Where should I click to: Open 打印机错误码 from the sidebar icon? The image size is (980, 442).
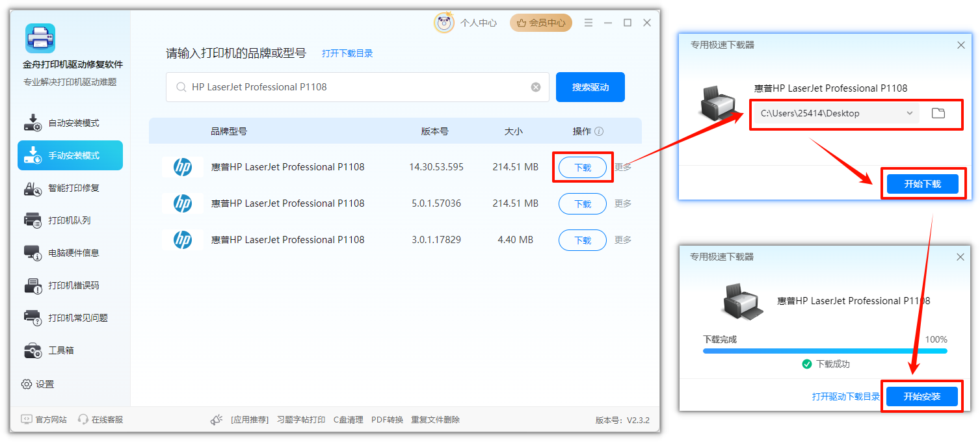point(33,285)
